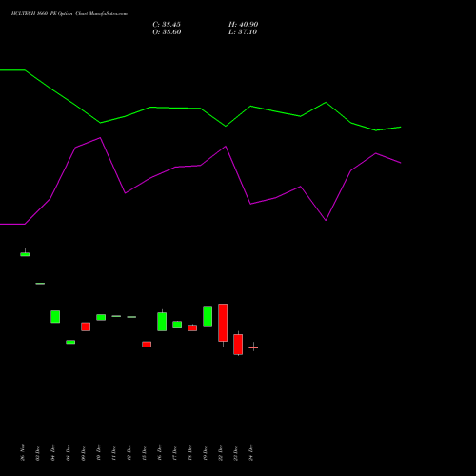Click the 24 Dec date label

251,452
